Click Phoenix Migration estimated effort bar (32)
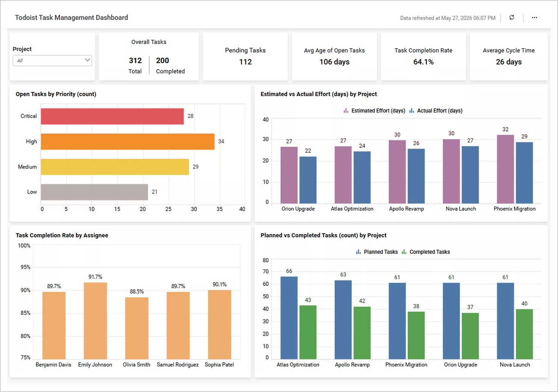Viewport: 558px width, 392px height. (505, 169)
